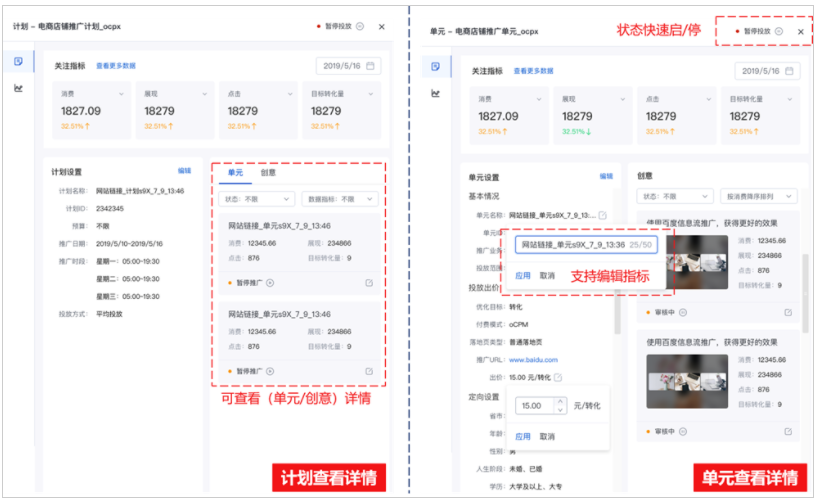Click unit name input showing 网站链接_单元s9X_7_9_13:36
This screenshot has height=504, width=818.
pos(586,245)
